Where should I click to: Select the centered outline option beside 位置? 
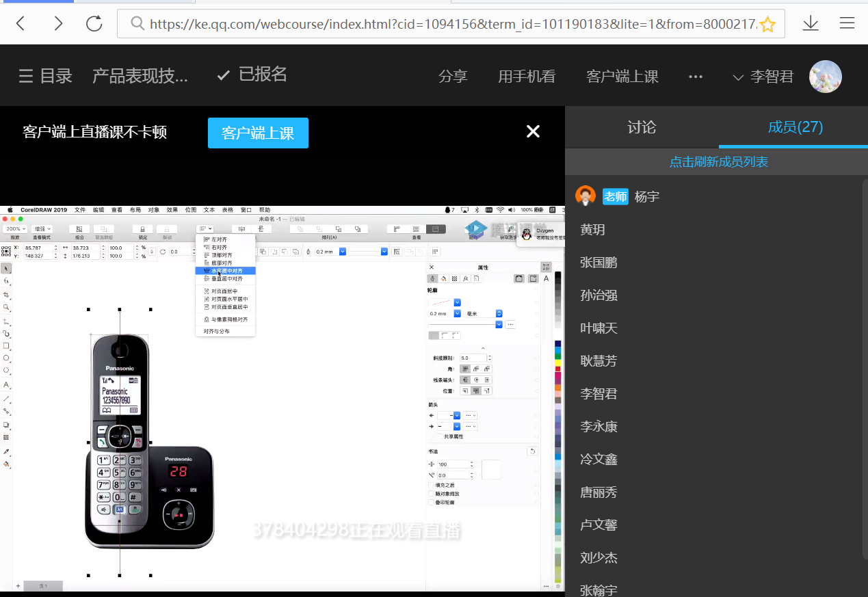476,391
